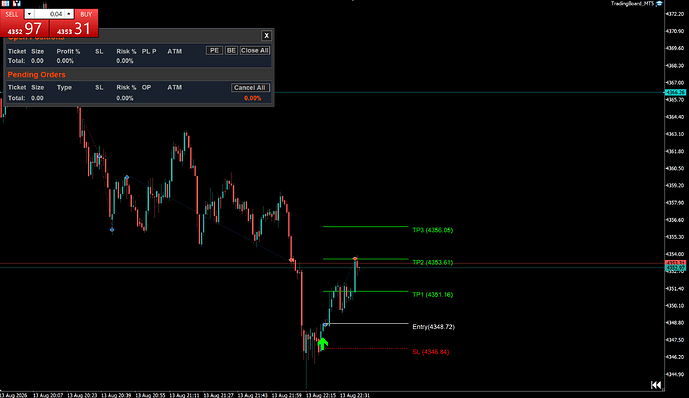Close the trading board panel with X

coord(266,36)
